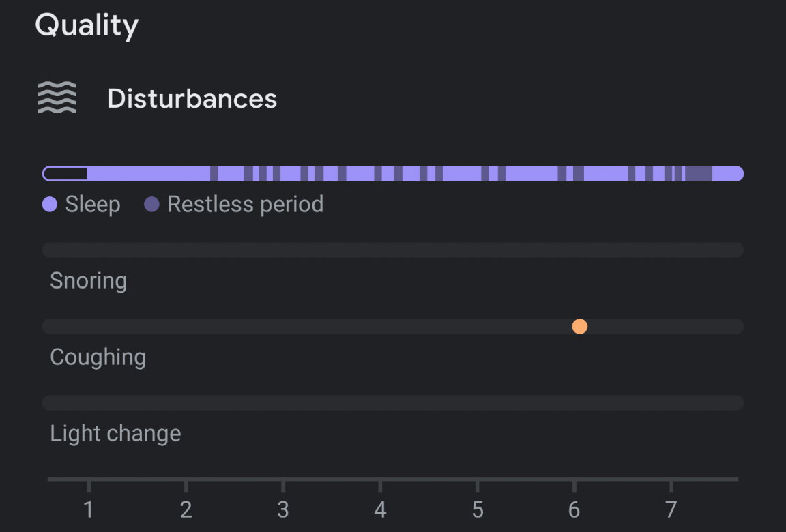Tap hour 4 on the time axis

(380, 509)
